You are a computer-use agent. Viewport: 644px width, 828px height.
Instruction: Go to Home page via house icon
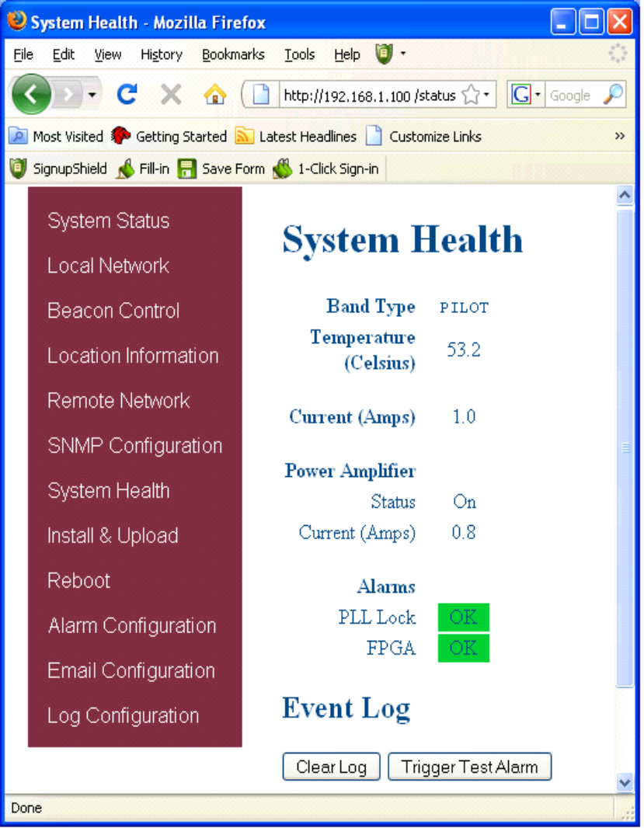click(x=215, y=95)
